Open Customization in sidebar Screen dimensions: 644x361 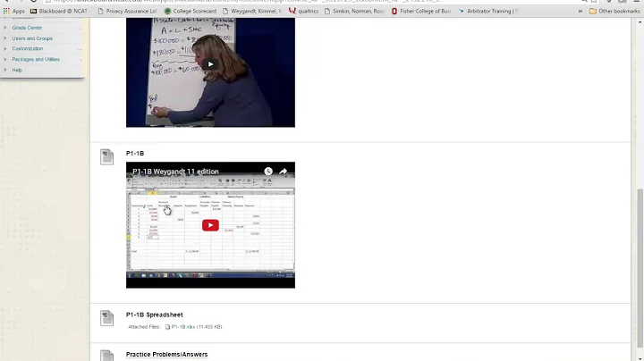[27, 49]
